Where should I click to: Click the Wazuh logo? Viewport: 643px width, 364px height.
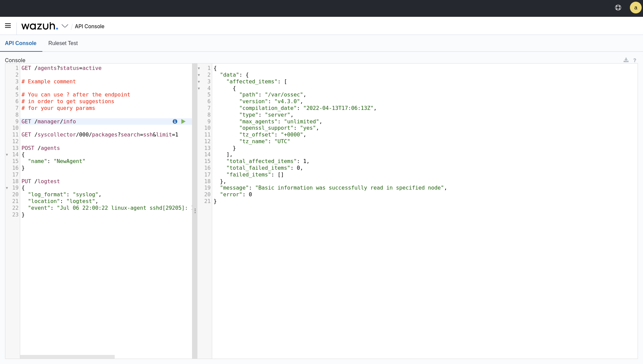(x=40, y=26)
